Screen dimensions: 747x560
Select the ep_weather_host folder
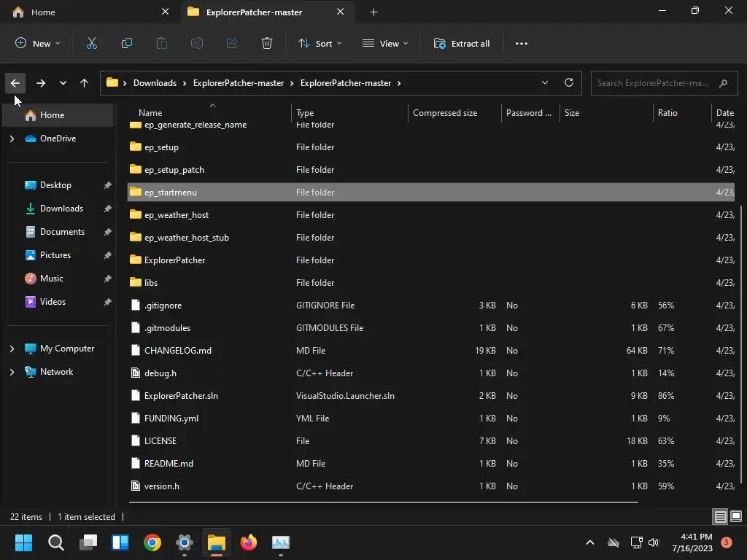tap(430, 215)
